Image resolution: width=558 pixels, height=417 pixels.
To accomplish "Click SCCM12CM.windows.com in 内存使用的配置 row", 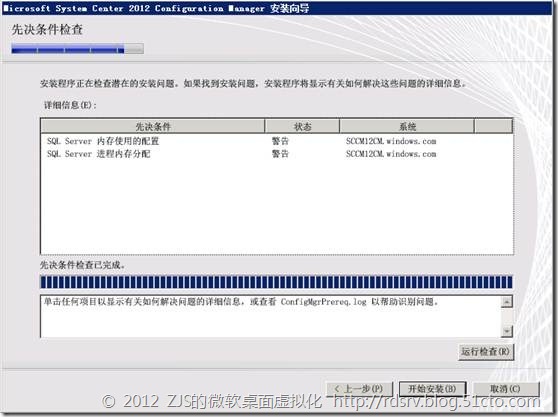I will pos(391,141).
